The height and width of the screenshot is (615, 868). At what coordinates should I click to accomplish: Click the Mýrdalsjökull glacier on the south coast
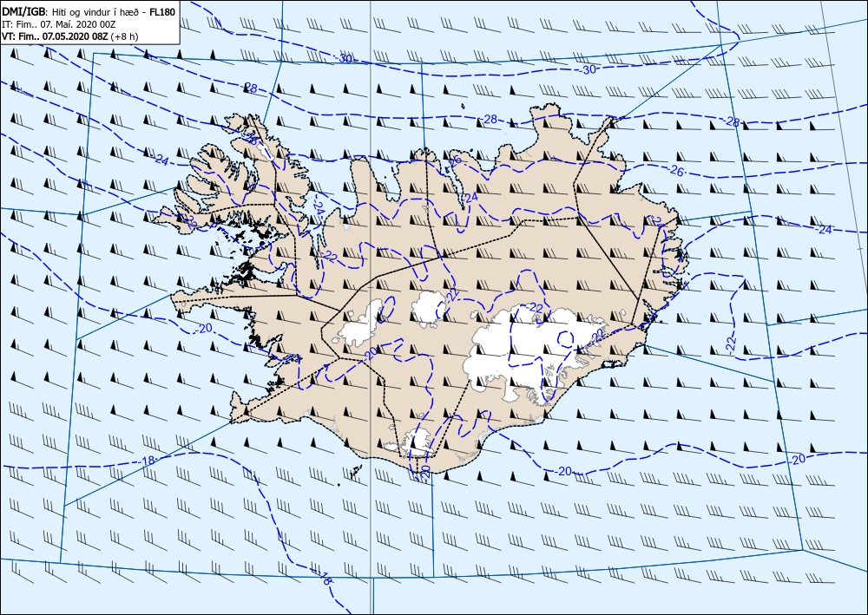(x=418, y=442)
